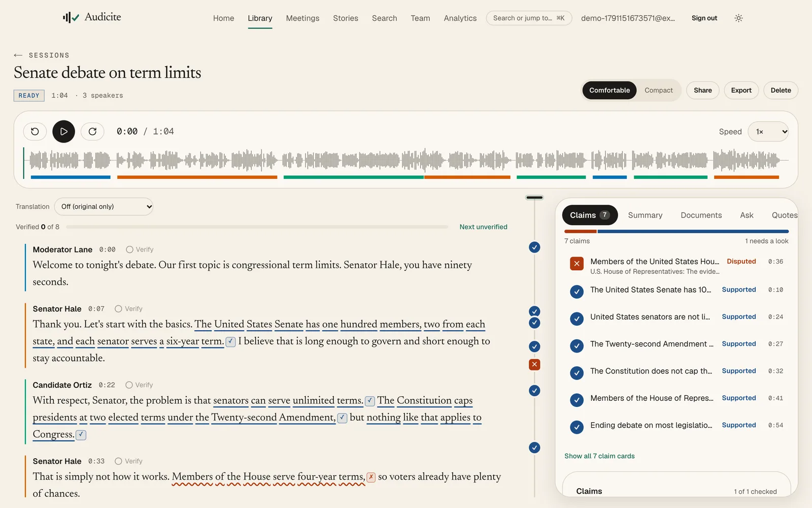Click the back arrow to Sessions
This screenshot has width=812, height=508.
point(18,55)
